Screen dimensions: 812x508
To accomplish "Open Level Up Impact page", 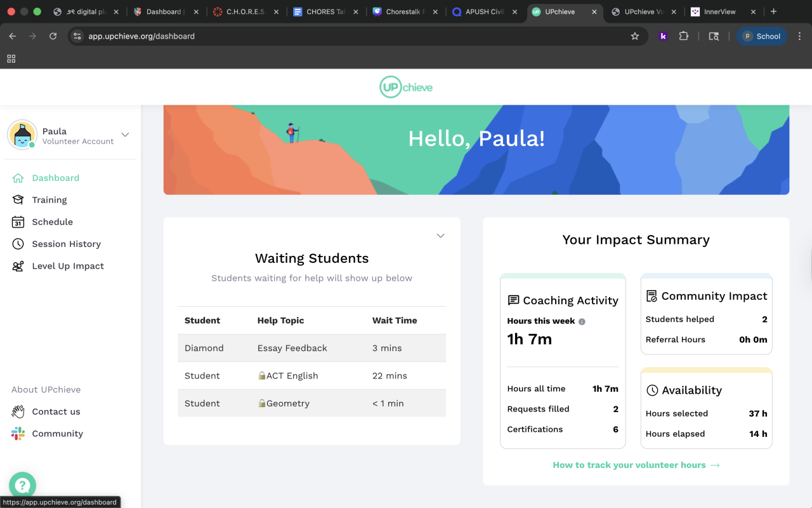I will [x=68, y=266].
